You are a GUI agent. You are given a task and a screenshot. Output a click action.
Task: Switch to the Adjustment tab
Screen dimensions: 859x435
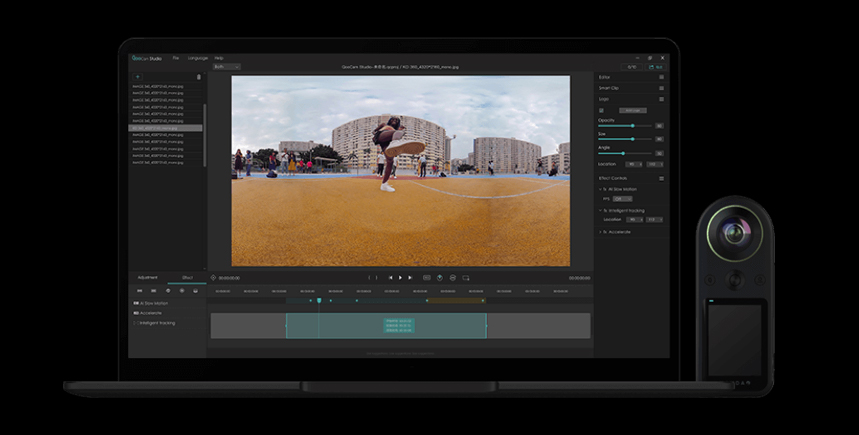pyautogui.click(x=147, y=278)
